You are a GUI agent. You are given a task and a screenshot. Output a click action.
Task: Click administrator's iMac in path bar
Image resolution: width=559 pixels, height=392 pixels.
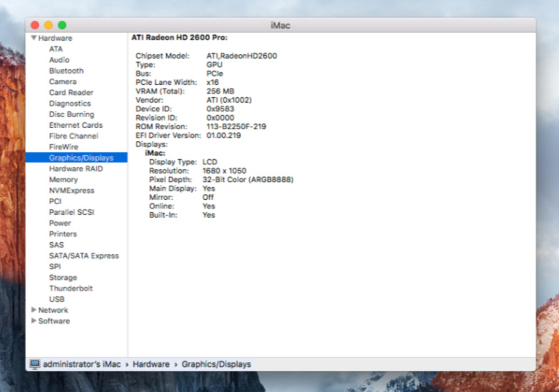(x=81, y=364)
